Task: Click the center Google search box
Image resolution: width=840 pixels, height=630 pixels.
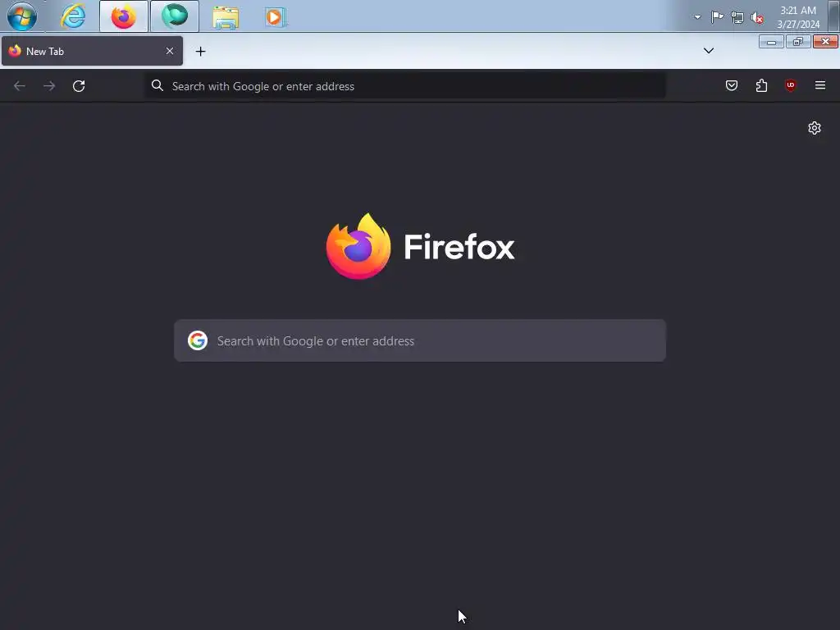Action: tap(420, 340)
